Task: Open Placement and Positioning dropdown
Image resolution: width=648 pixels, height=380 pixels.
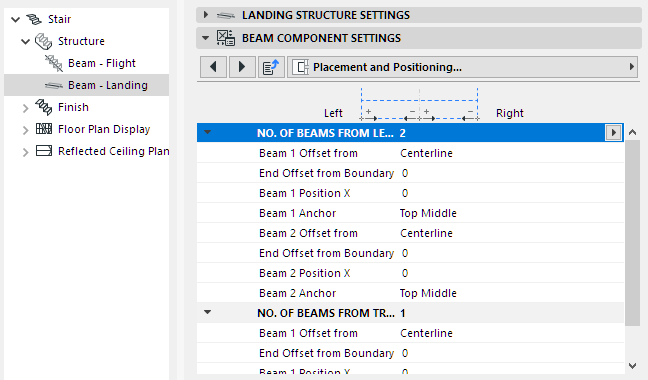Action: (462, 67)
